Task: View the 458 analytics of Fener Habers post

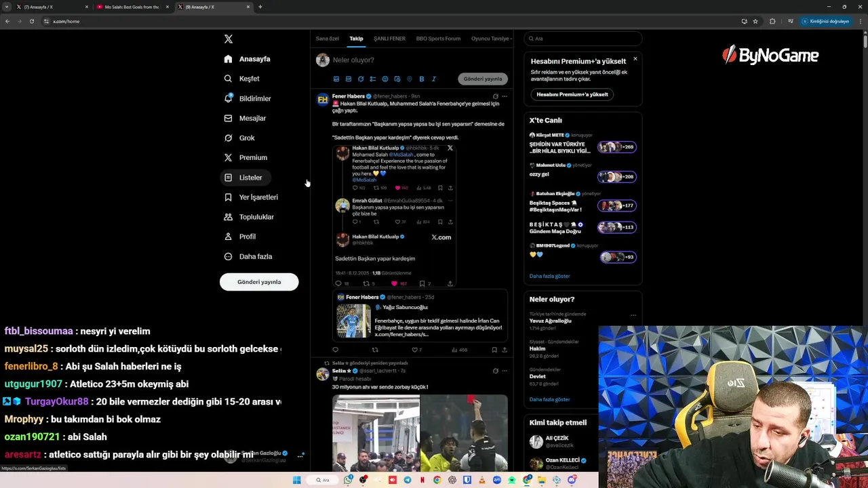Action: tap(459, 350)
